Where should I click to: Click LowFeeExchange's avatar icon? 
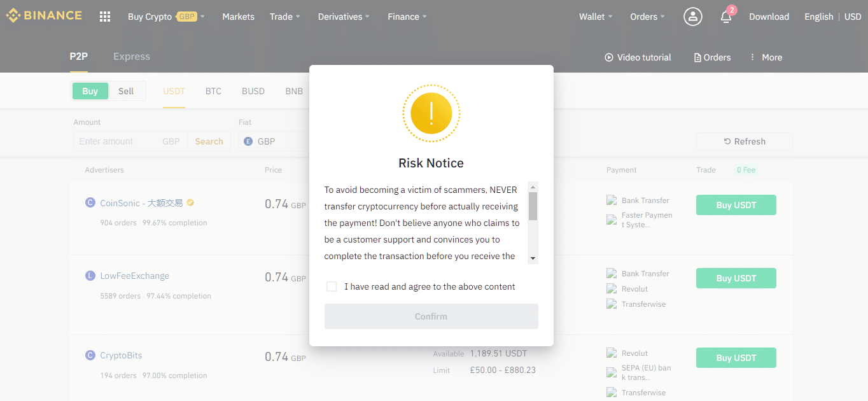pos(90,276)
